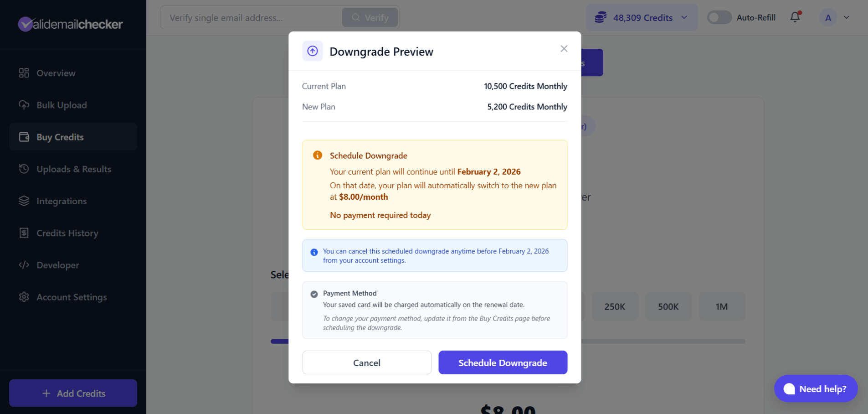Click the Payment Method checkmark circle
868x414 pixels.
tap(314, 294)
